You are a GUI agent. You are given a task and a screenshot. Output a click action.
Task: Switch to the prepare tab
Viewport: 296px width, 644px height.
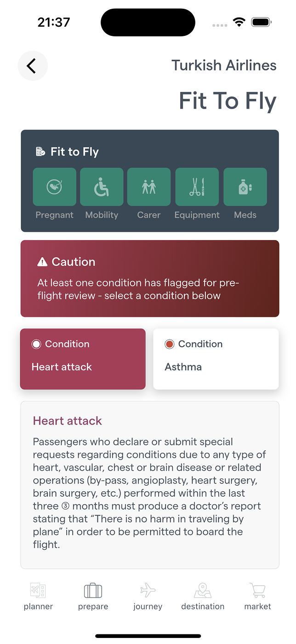(93, 596)
